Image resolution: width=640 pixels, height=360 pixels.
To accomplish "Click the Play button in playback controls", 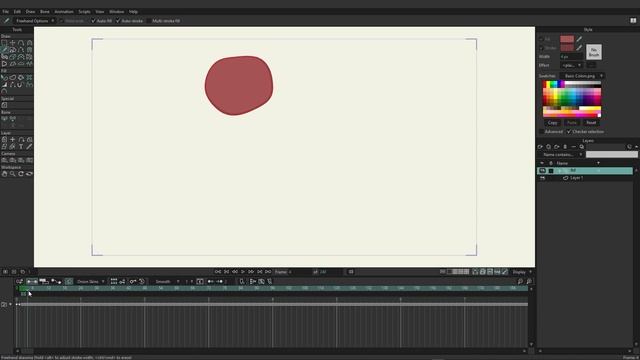I will coord(243,272).
